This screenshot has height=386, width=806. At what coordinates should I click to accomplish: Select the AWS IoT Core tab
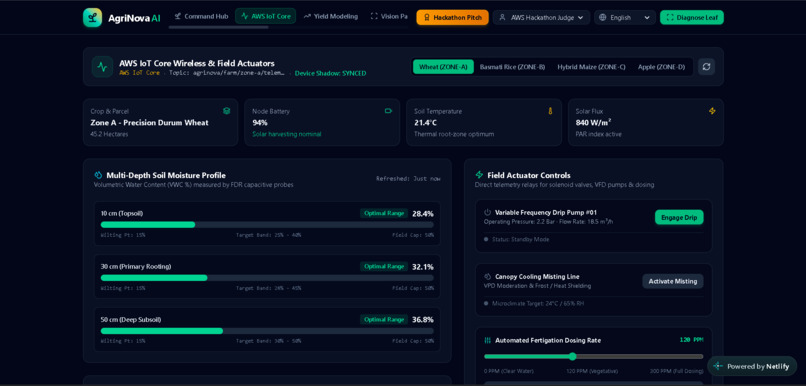click(266, 16)
